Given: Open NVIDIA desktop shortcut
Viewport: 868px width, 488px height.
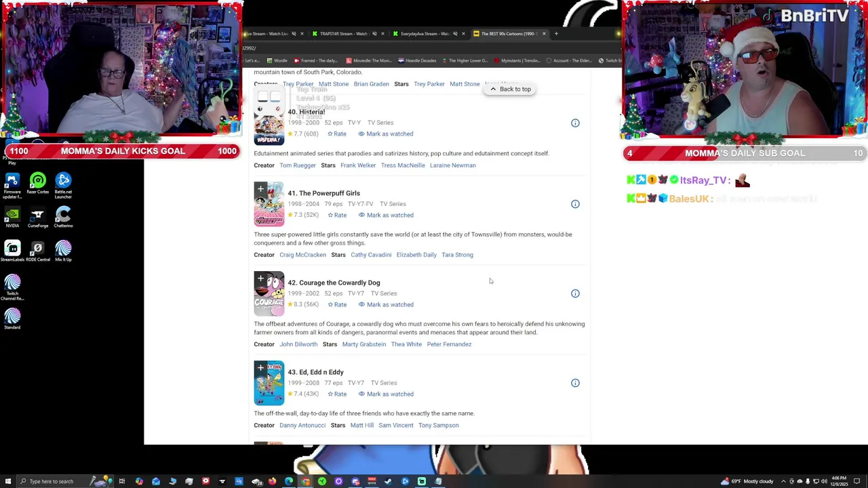Looking at the screenshot, I should coord(12,218).
